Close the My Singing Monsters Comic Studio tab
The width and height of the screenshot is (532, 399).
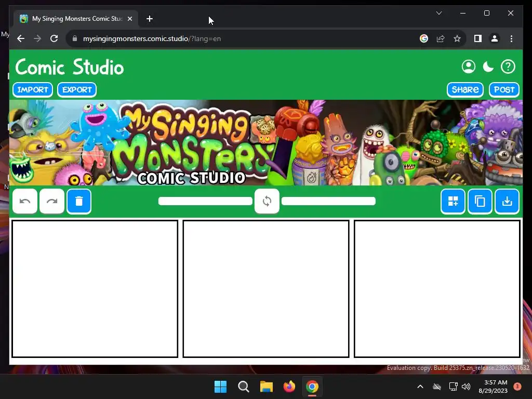pos(129,19)
